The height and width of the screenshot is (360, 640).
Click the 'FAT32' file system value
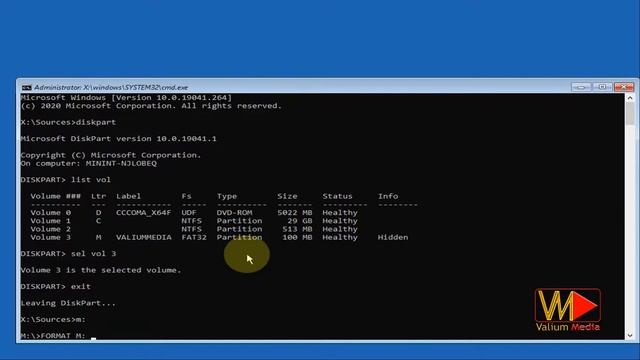pos(194,237)
